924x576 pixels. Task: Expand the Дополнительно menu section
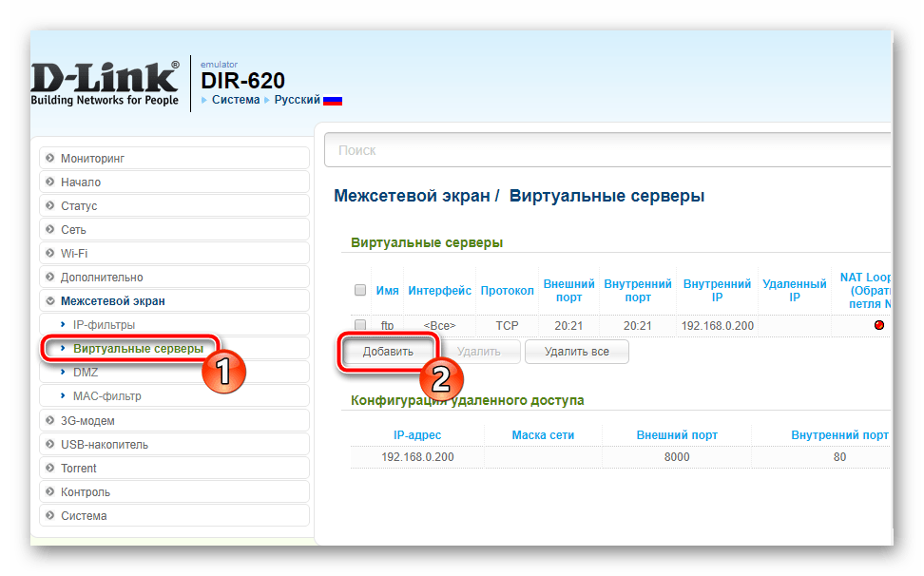(x=101, y=278)
